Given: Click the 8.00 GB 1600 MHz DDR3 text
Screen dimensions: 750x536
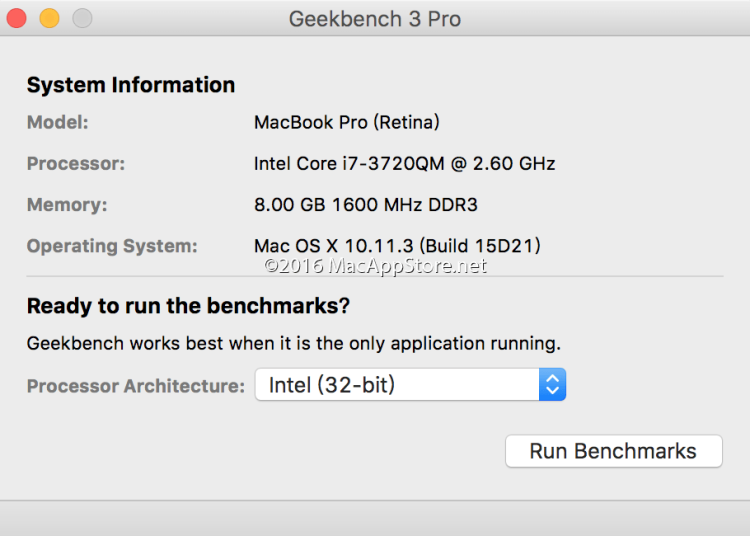Looking at the screenshot, I should coord(366,205).
